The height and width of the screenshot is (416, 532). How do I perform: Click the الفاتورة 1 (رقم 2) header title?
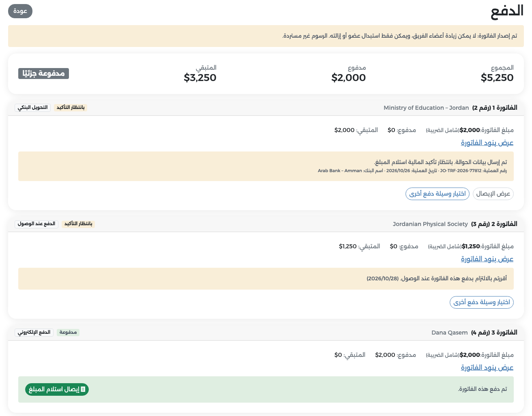pos(495,108)
